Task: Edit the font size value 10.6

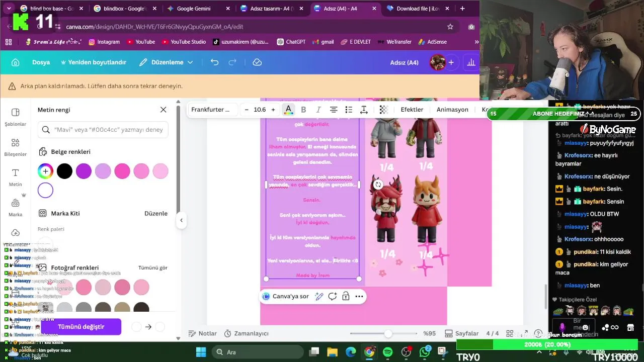Action: [260, 110]
